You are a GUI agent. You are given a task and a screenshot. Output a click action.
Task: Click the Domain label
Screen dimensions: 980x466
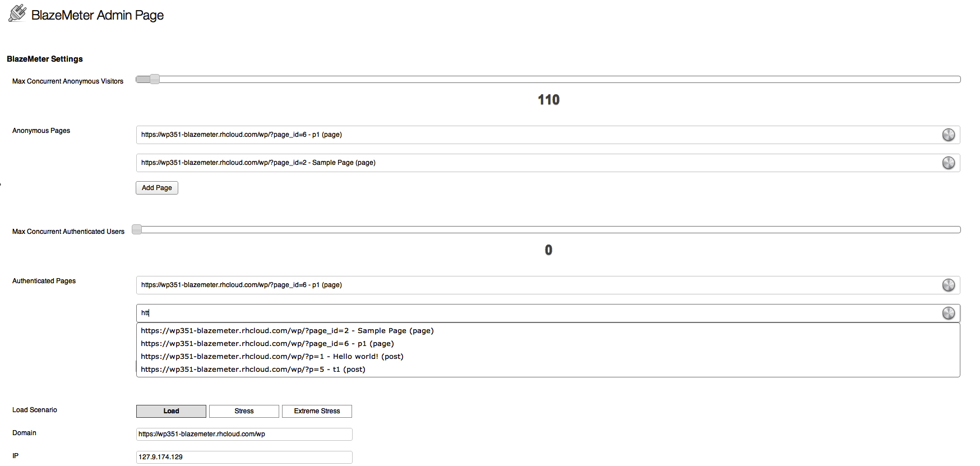tap(24, 433)
